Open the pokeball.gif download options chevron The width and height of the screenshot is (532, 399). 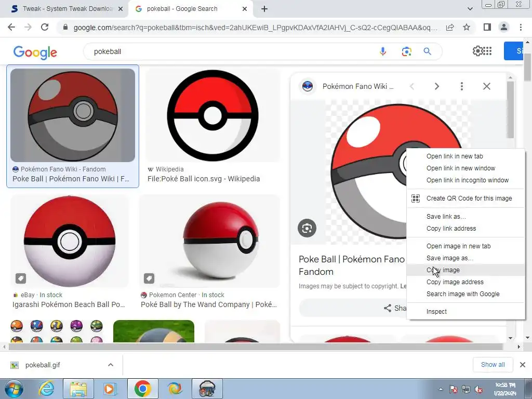[111, 365]
